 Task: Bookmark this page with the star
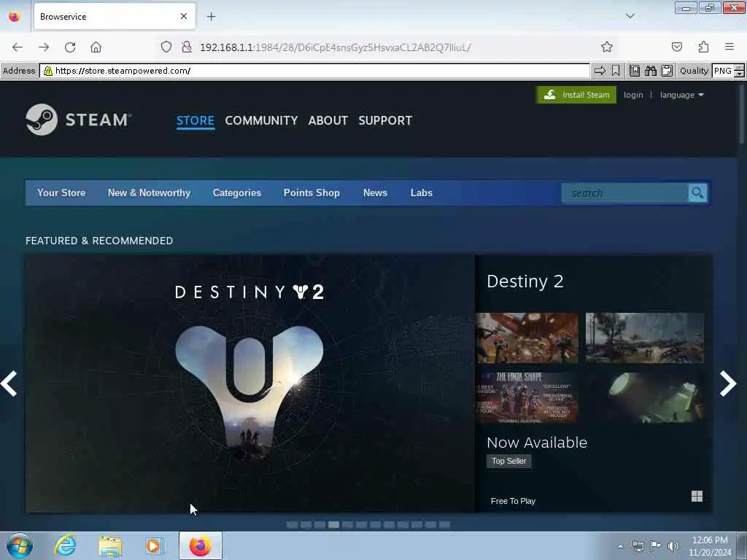coord(606,47)
